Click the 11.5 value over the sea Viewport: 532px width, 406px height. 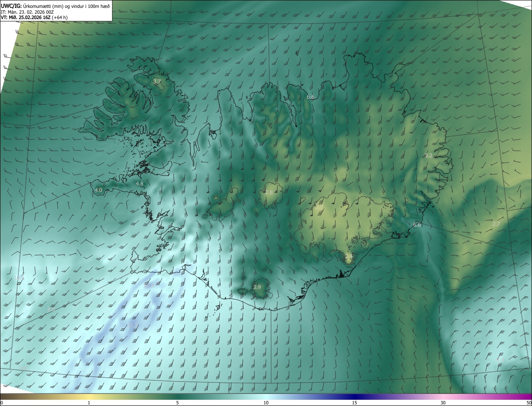click(133, 325)
